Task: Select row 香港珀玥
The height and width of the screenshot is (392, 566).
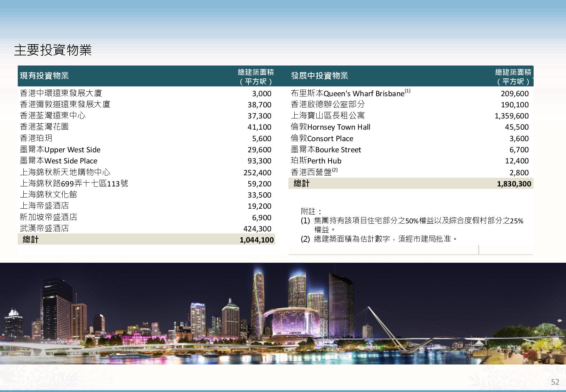Action: [146, 138]
